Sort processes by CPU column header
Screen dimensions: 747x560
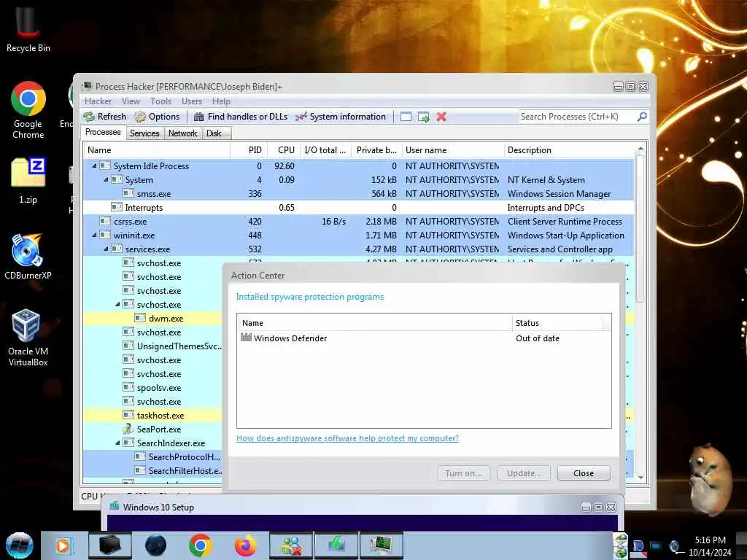coord(284,150)
